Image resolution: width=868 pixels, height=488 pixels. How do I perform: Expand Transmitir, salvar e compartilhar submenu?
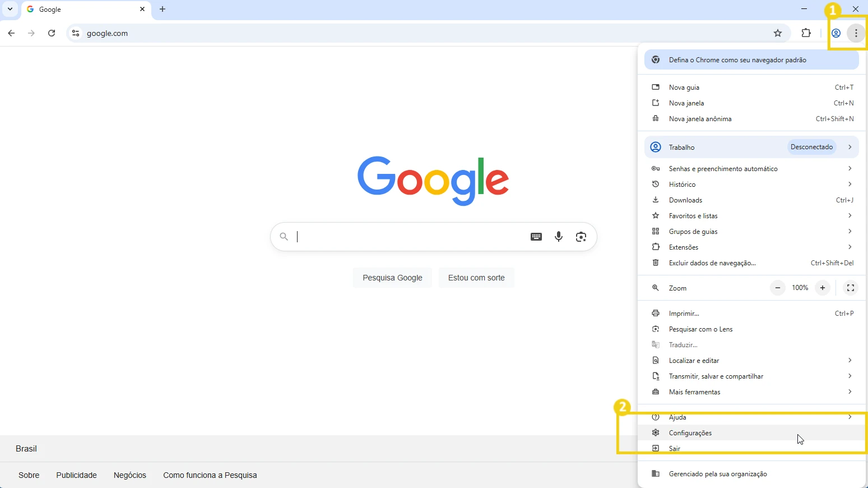click(751, 376)
